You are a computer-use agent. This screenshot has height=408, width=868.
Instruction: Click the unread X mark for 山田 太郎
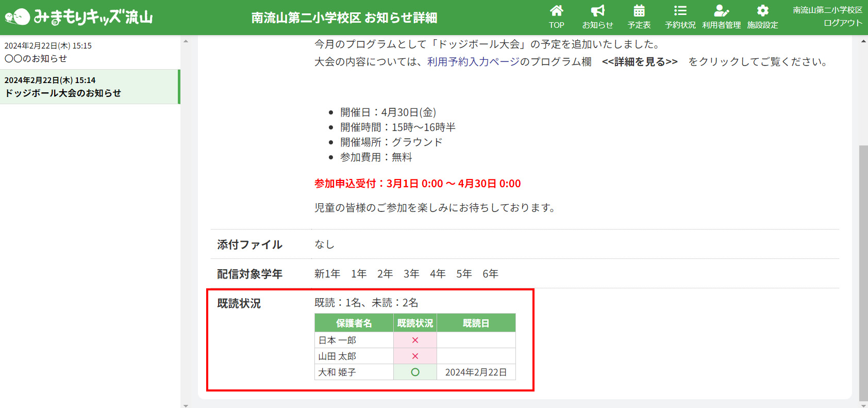415,356
